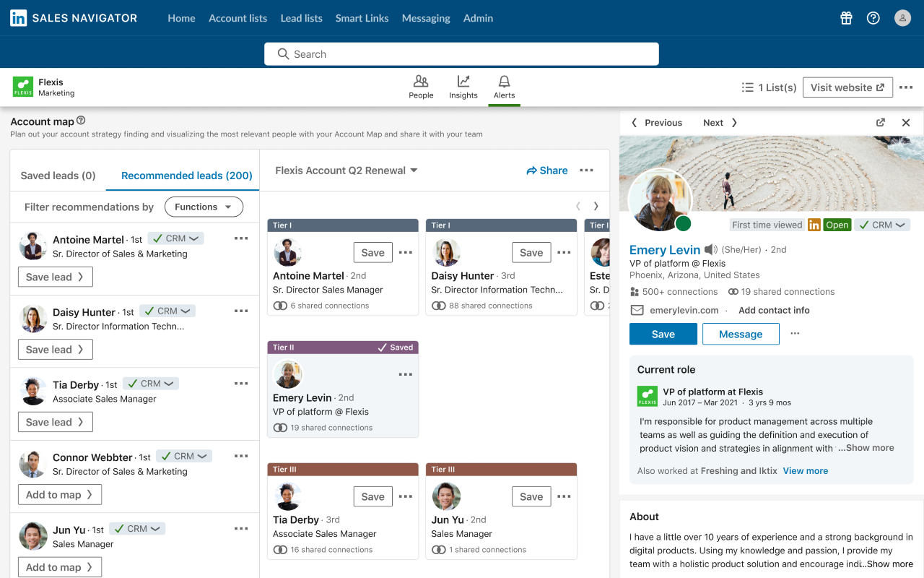Click the email envelope icon for emerylevin.com
This screenshot has width=924, height=578.
(x=637, y=311)
